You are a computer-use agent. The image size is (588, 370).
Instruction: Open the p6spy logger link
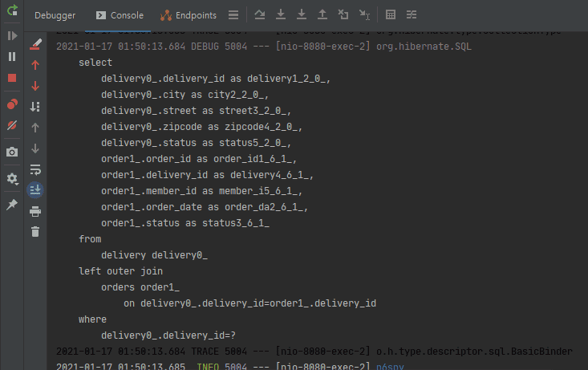pos(390,366)
